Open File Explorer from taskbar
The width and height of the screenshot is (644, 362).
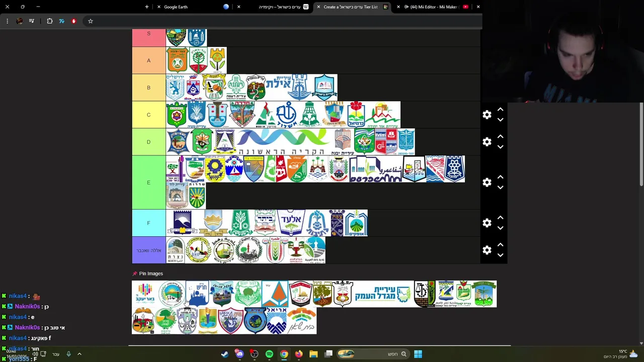pos(313,354)
